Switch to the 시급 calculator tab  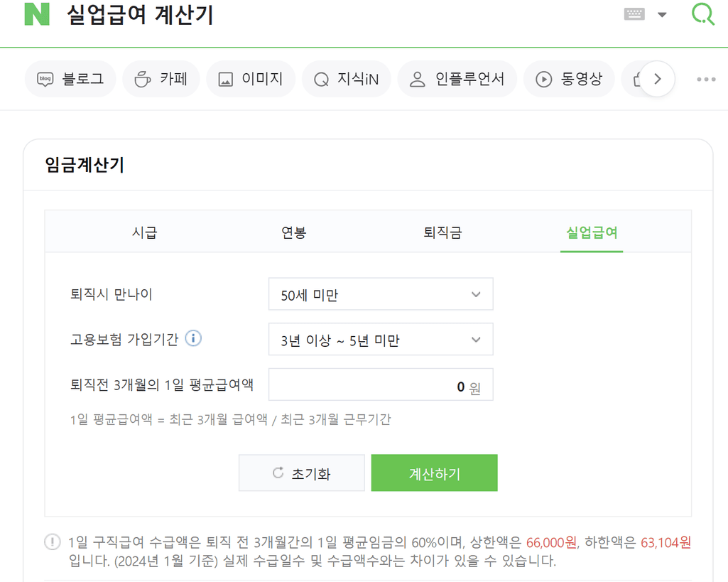144,232
